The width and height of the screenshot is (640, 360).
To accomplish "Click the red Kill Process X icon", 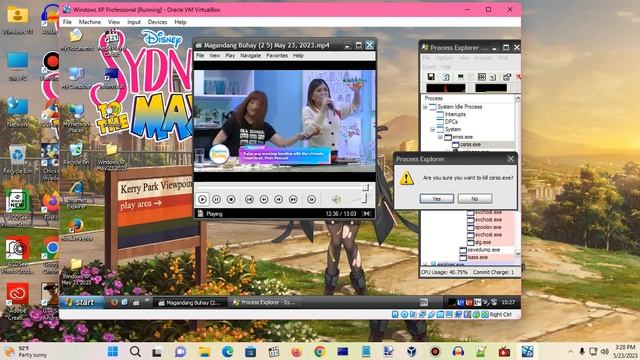I will click(518, 77).
